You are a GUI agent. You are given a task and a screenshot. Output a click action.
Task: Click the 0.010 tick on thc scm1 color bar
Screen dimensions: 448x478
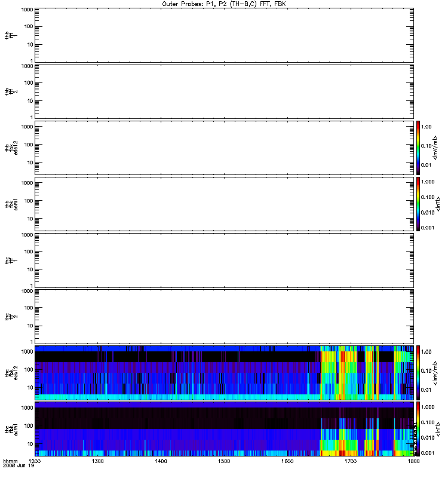click(x=428, y=437)
